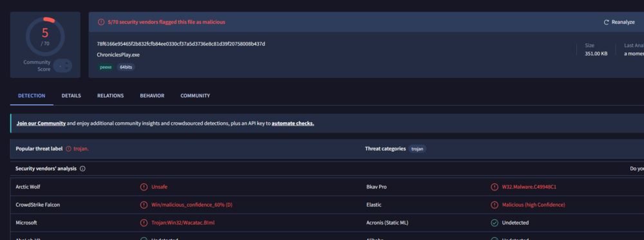Vote down the Community Score
Viewport: 644px width, 240px height.
pos(66,68)
